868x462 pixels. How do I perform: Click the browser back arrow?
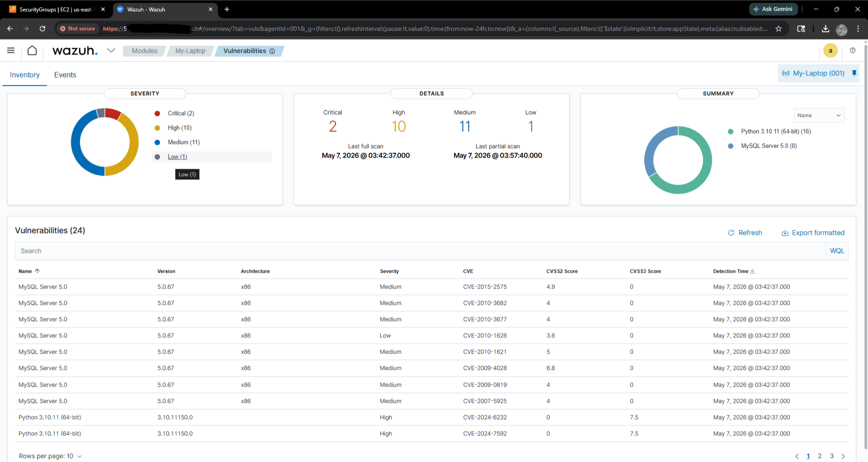click(x=10, y=28)
